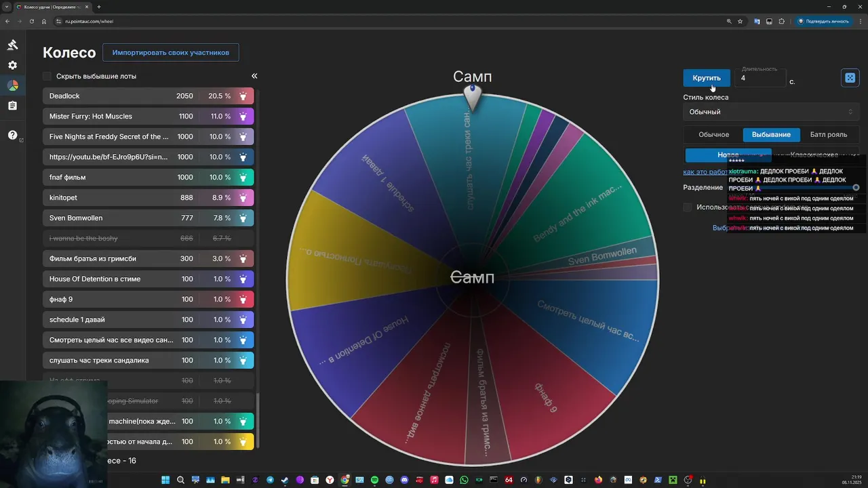868x488 pixels.
Task: Click Импортировать своих участников button
Action: point(171,52)
